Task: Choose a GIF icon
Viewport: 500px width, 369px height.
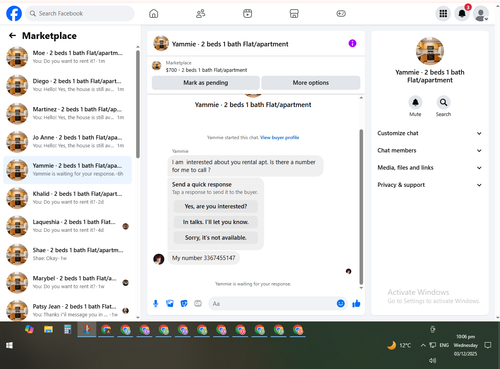Action: pos(198,303)
